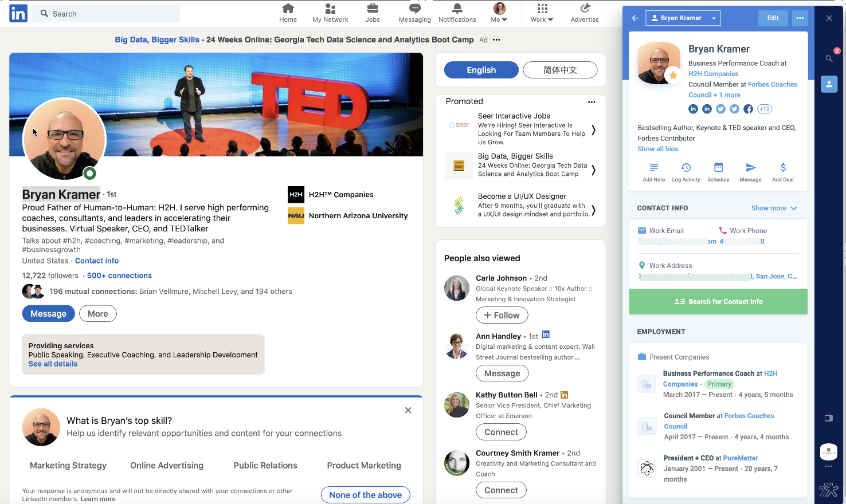Connect with Courtney Smith Kramer

[x=501, y=490]
